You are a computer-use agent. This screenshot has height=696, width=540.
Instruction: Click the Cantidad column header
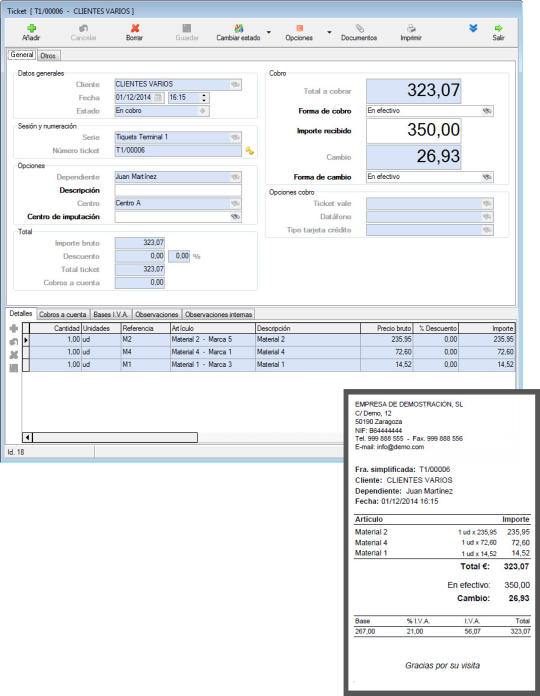tap(55, 328)
